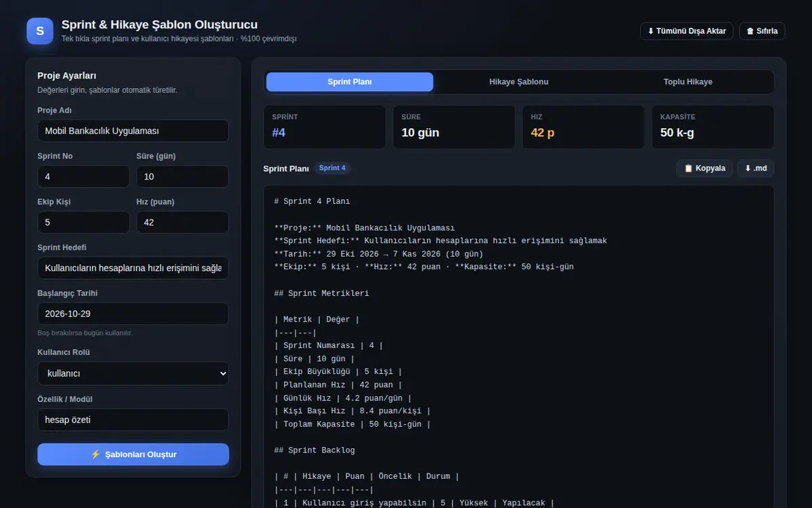Click the HIZ 42 p metric card

(583, 127)
